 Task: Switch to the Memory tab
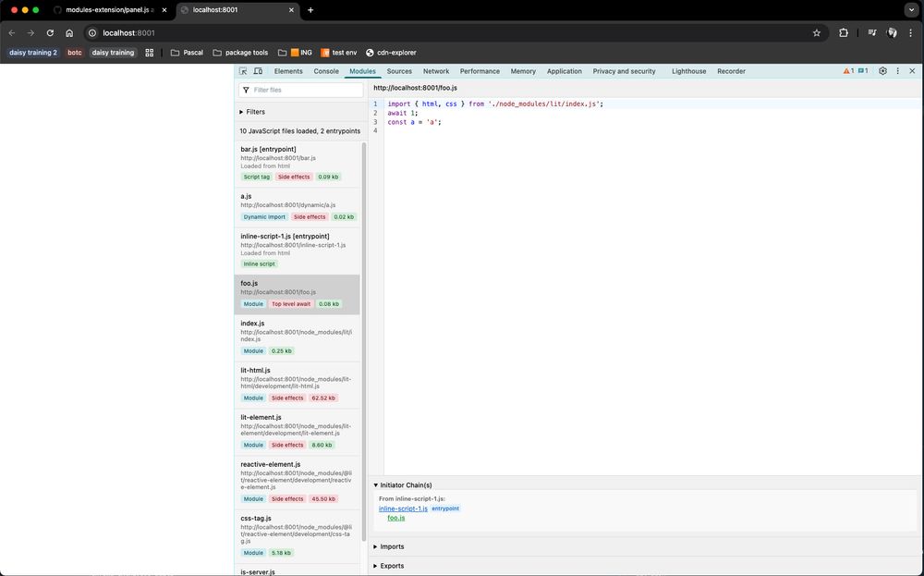pos(523,71)
